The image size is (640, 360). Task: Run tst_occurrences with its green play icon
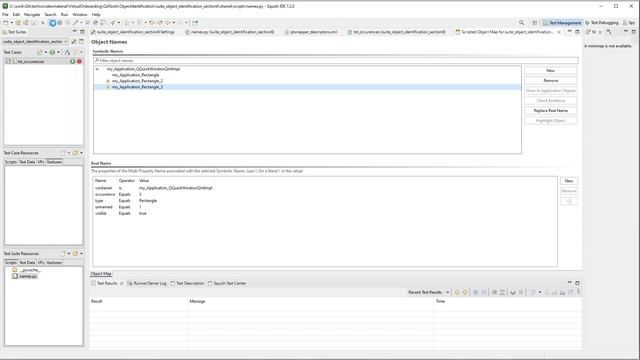click(72, 62)
